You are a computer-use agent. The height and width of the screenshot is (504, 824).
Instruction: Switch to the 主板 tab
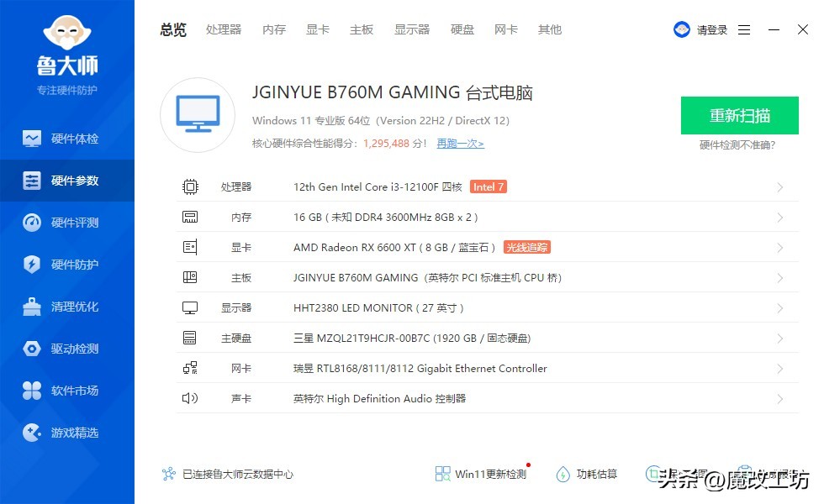[361, 29]
